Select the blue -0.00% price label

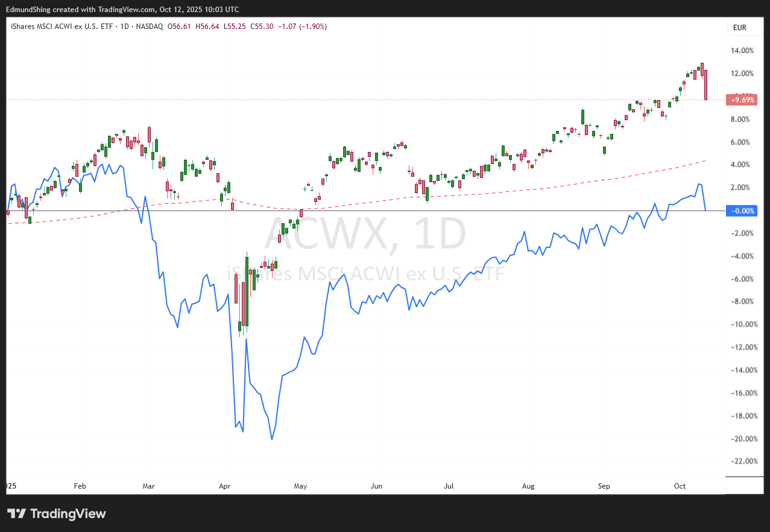coord(742,211)
